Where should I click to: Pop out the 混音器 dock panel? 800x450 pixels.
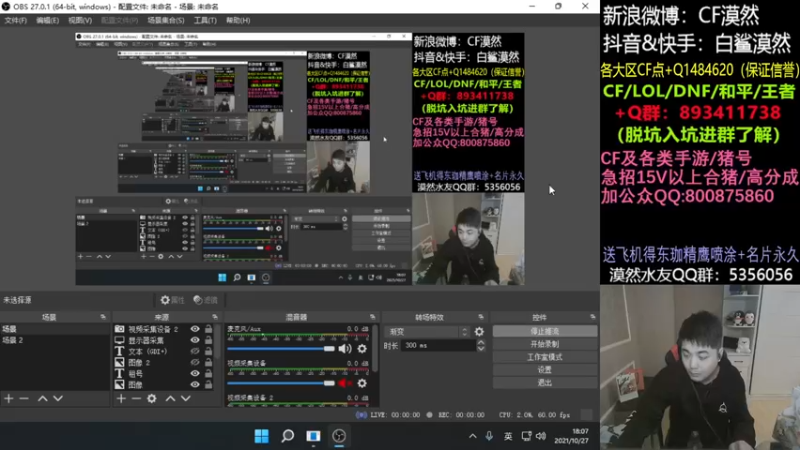pyautogui.click(x=372, y=317)
